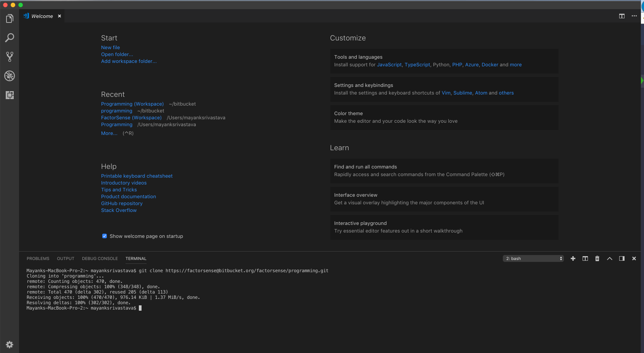Open GitHub repository link

(122, 204)
